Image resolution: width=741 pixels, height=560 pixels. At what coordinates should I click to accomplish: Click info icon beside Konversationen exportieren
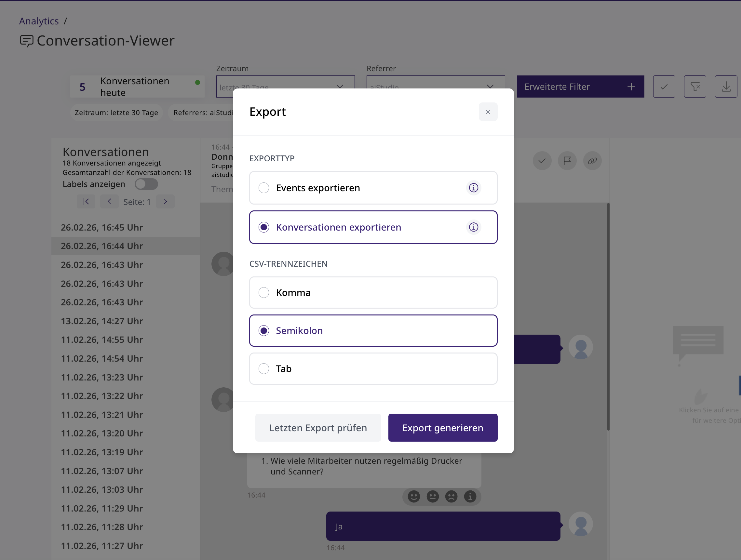pos(473,227)
